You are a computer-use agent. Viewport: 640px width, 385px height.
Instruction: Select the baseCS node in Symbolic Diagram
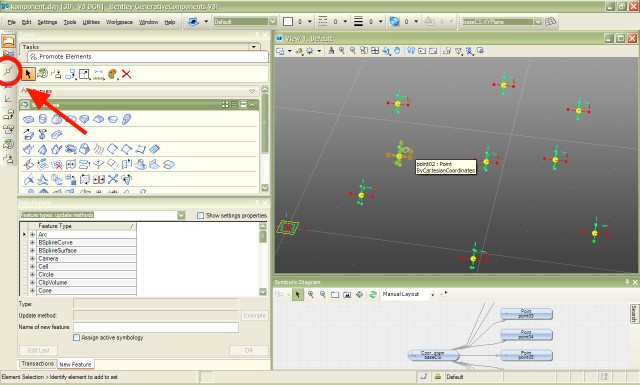coord(433,355)
